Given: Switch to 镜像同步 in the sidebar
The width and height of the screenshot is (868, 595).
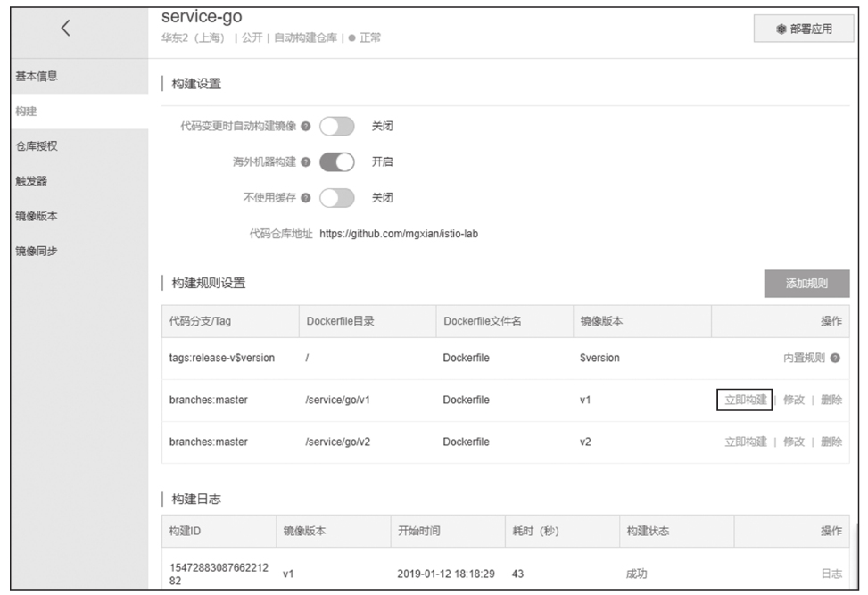Looking at the screenshot, I should click(x=37, y=251).
